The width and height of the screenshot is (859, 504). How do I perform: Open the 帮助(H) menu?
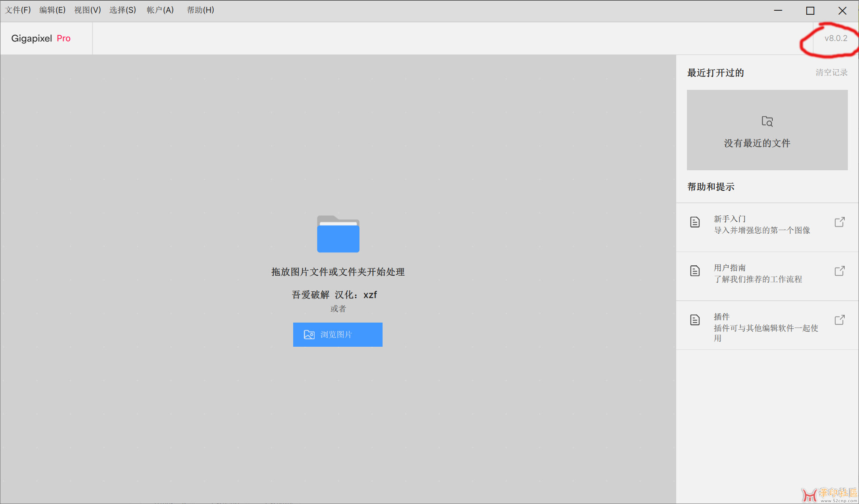click(200, 10)
